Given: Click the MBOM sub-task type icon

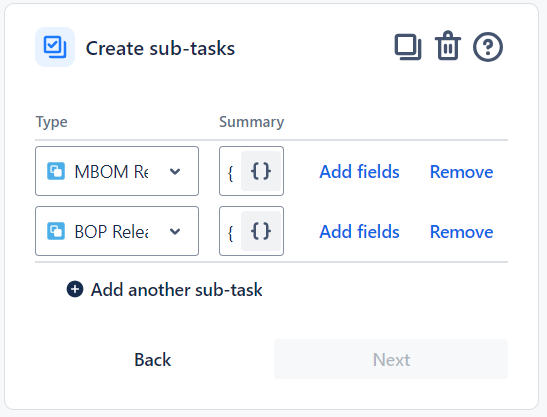Looking at the screenshot, I should 56,171.
